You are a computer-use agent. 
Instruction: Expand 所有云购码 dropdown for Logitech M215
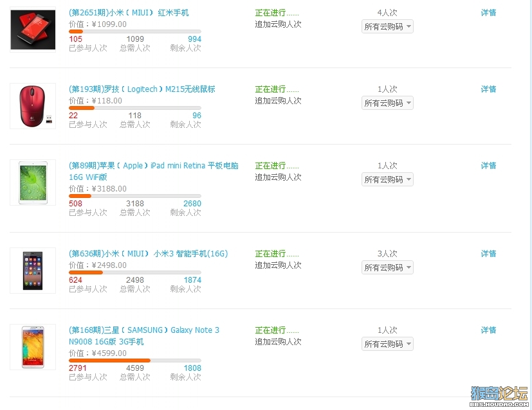click(387, 103)
